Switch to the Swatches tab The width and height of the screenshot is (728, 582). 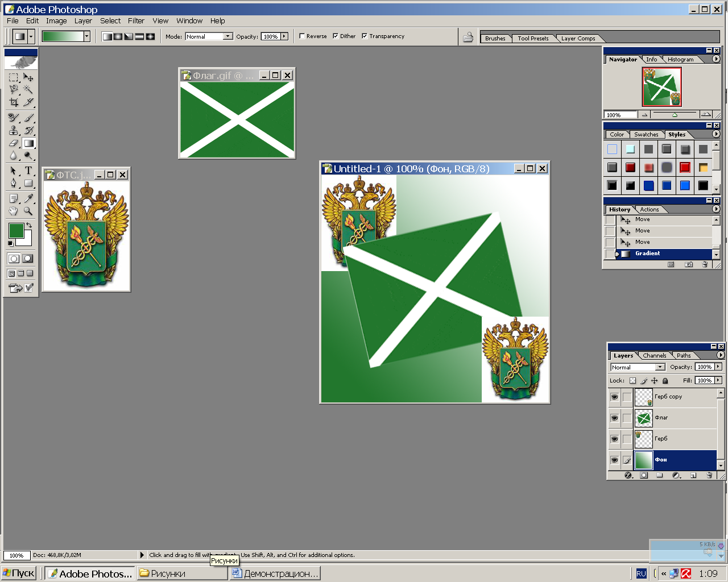tap(646, 135)
